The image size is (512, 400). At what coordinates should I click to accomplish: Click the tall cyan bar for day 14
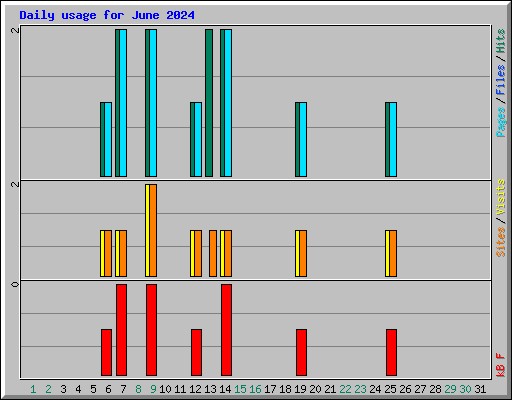click(228, 103)
